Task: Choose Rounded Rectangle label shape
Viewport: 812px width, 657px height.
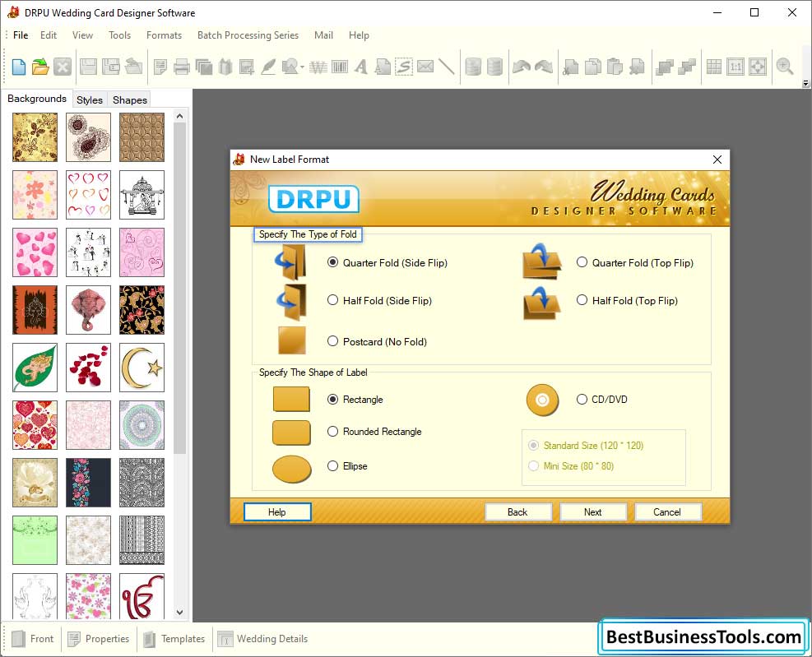Action: coord(332,431)
